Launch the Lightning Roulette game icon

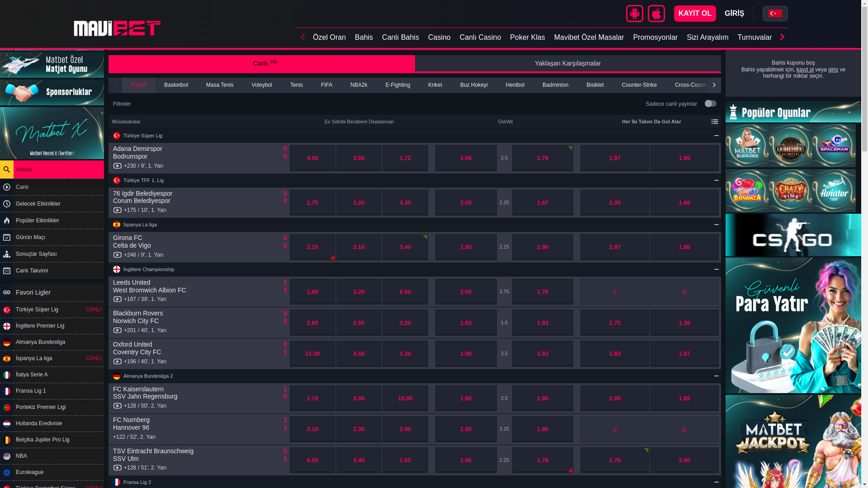tap(790, 146)
